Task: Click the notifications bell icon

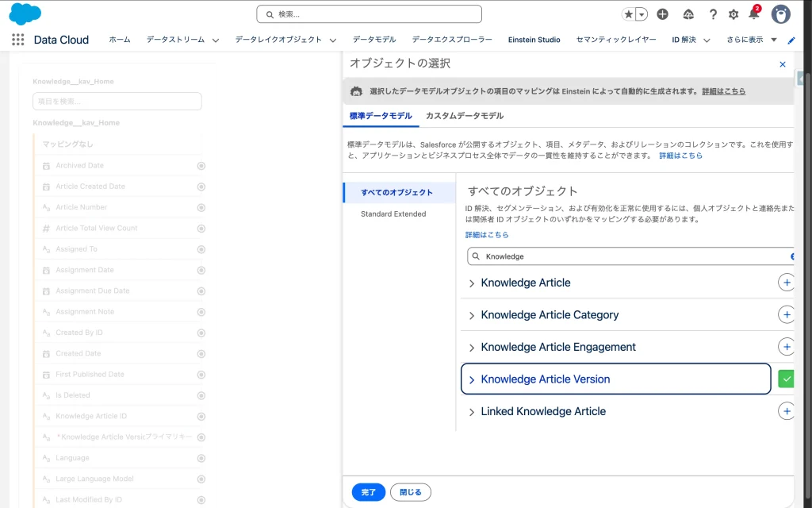Action: 753,14
